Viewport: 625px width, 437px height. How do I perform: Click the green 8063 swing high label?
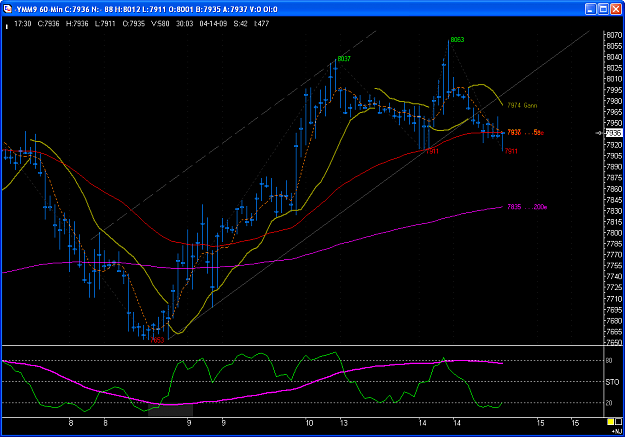(x=457, y=40)
